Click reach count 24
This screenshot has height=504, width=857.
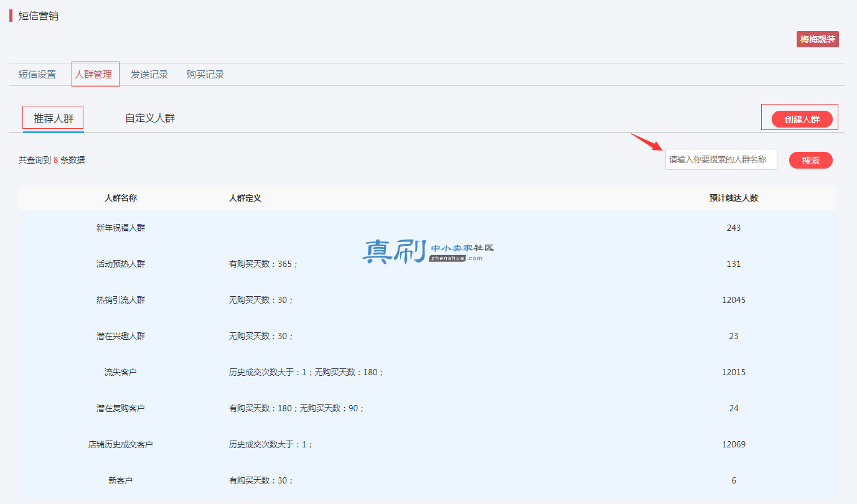734,408
